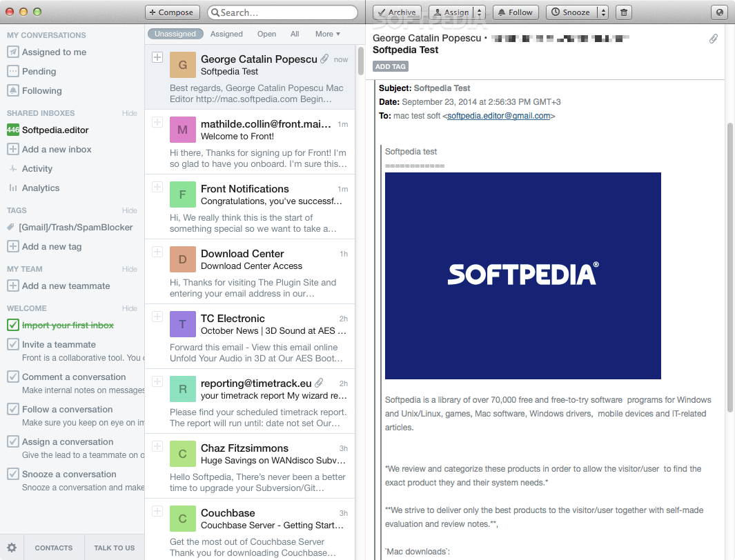Click the T avatar of TC Electronic
The image size is (735, 560).
[183, 324]
